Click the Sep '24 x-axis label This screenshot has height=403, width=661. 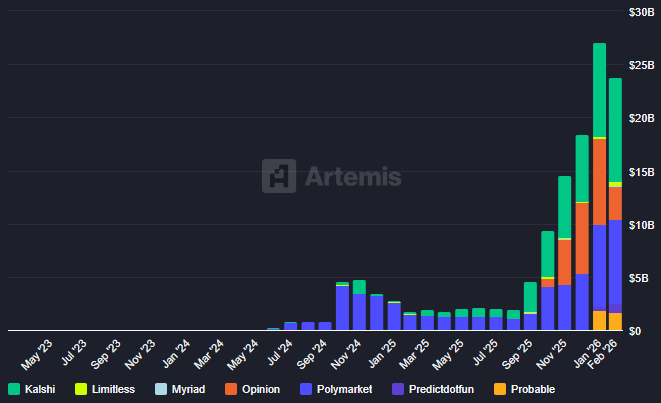tap(312, 354)
